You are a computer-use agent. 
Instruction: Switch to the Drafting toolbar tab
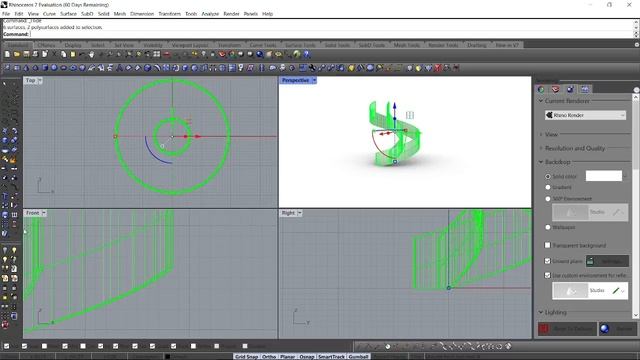pyautogui.click(x=476, y=45)
